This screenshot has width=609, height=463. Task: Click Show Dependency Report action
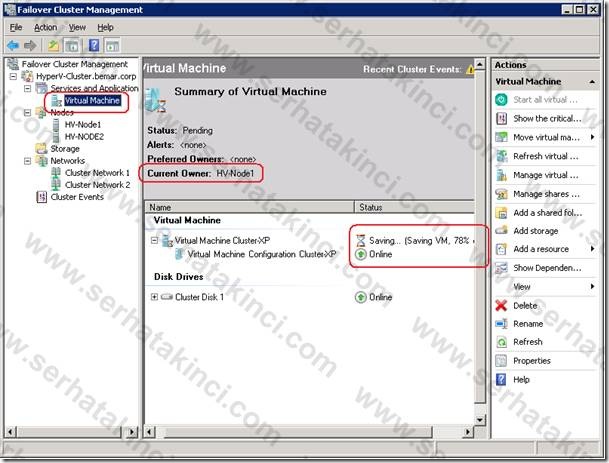pyautogui.click(x=545, y=268)
